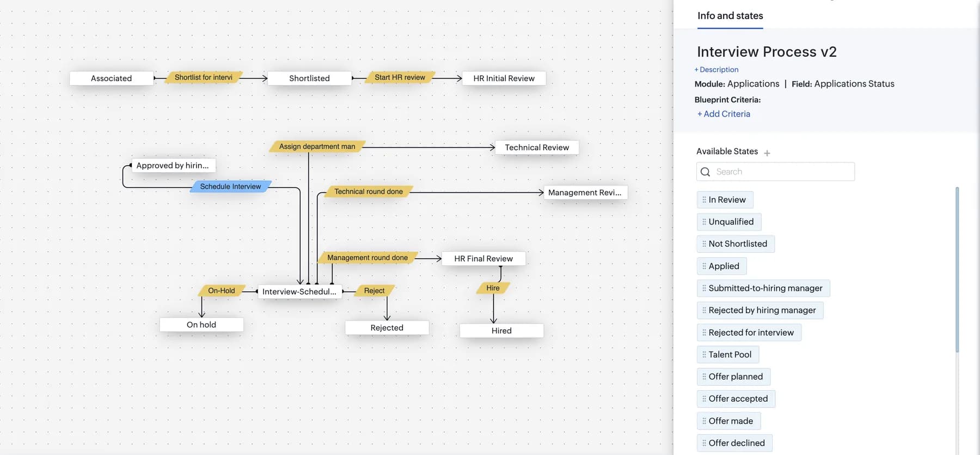The height and width of the screenshot is (455, 980).
Task: Select the Technical Review state node
Action: (537, 148)
